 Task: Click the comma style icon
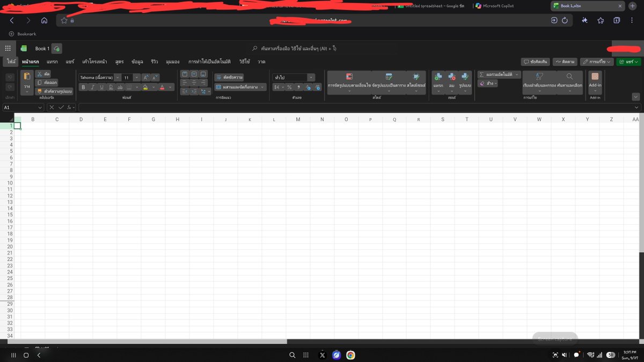pyautogui.click(x=298, y=87)
